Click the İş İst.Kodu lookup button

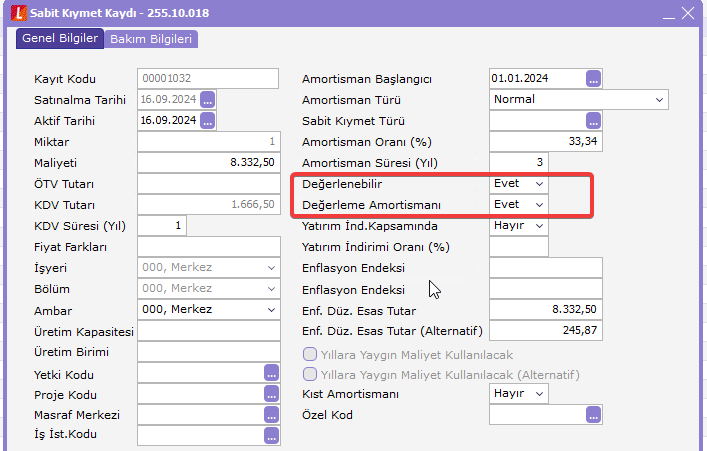[x=272, y=435]
